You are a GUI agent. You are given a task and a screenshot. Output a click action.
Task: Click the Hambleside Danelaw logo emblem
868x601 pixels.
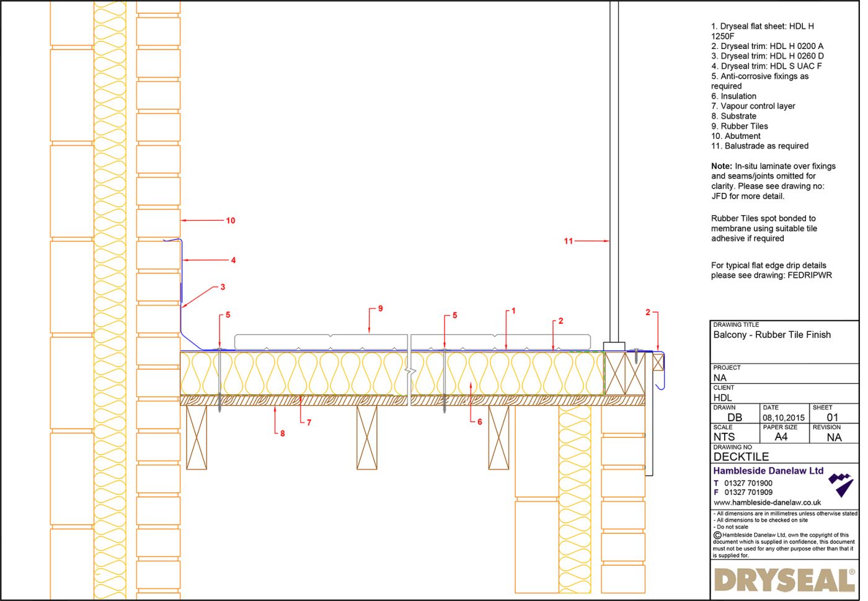point(841,484)
